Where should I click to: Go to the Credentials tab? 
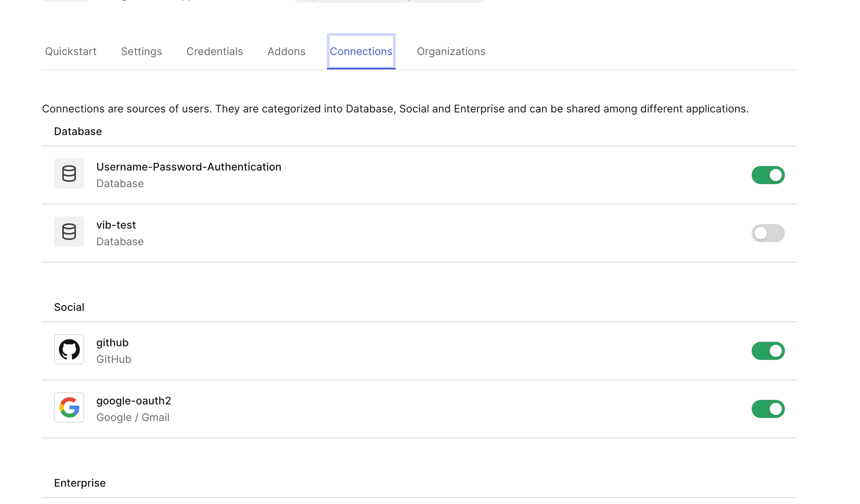coord(214,51)
